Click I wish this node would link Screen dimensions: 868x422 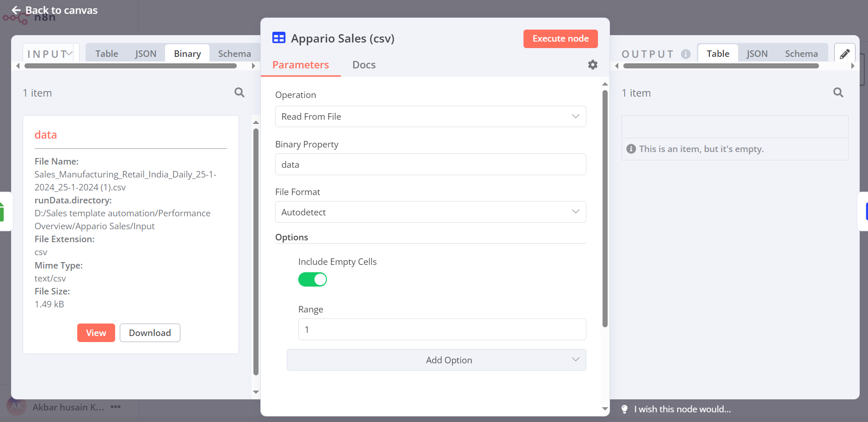[x=683, y=409]
